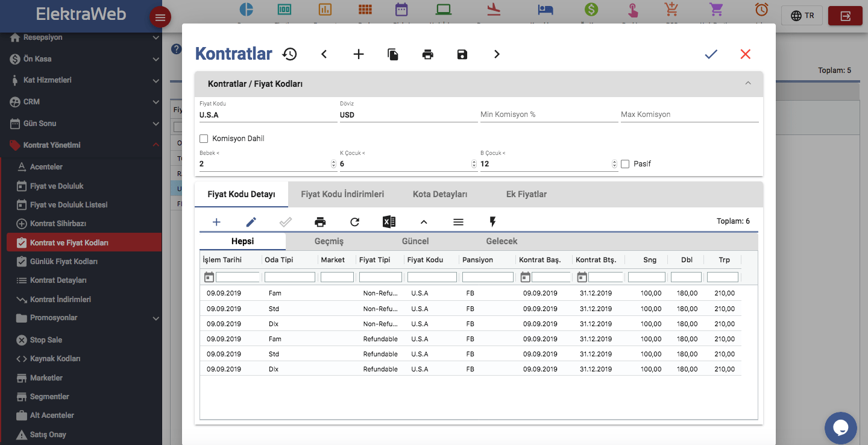Screen dimensions: 868x445
Task: Collapse the Kontrat Yönetimi sidebar section
Action: click(81, 145)
